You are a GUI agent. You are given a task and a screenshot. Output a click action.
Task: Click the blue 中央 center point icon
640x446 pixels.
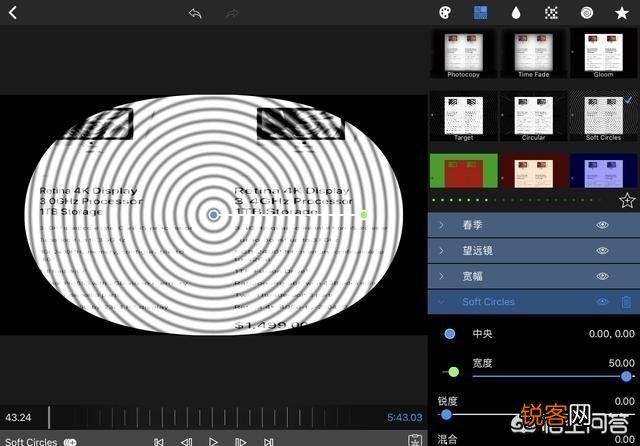pyautogui.click(x=449, y=334)
